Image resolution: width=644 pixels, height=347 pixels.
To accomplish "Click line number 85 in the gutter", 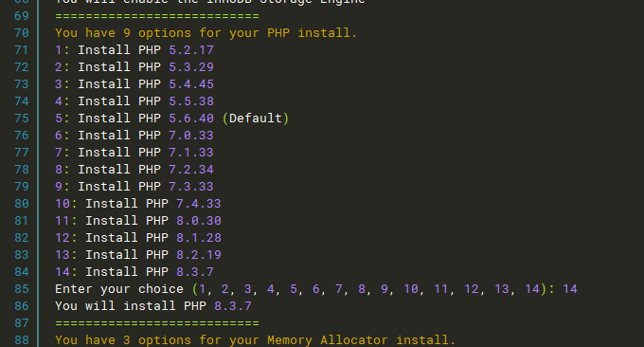I will pyautogui.click(x=22, y=289).
